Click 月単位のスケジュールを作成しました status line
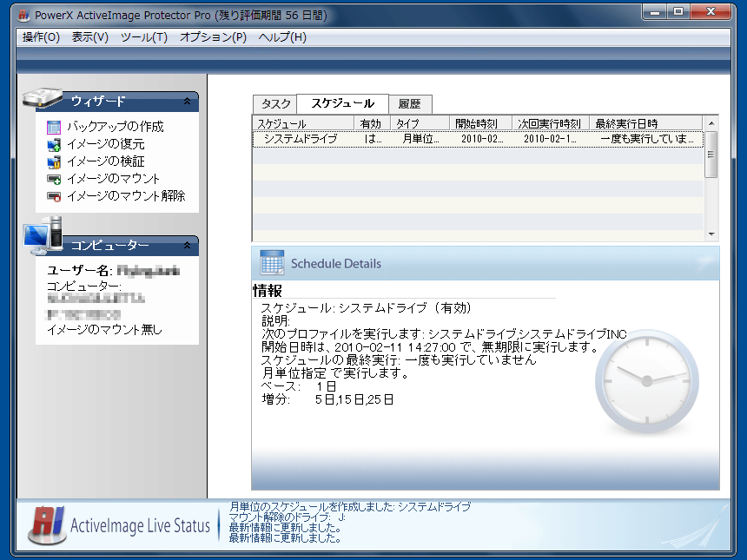This screenshot has height=560, width=747. tap(350, 507)
